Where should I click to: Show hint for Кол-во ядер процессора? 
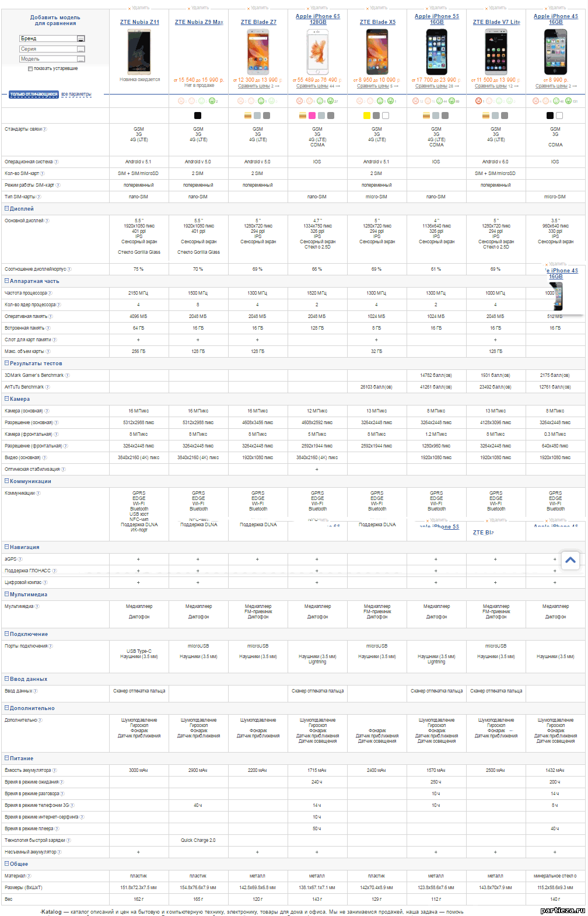coord(58,305)
